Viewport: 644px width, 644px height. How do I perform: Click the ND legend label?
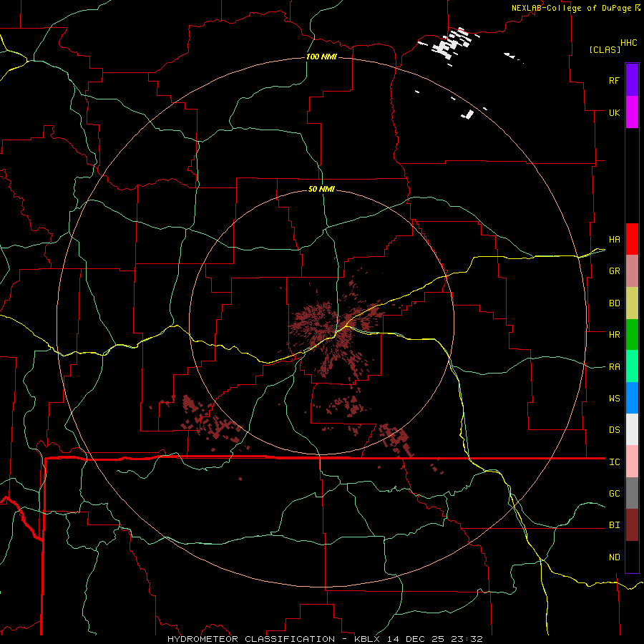click(x=614, y=557)
